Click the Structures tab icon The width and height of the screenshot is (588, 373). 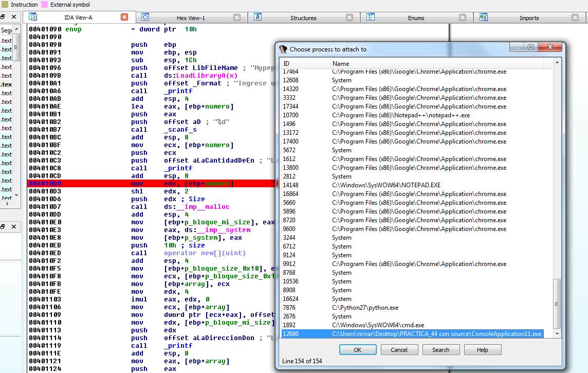click(258, 17)
